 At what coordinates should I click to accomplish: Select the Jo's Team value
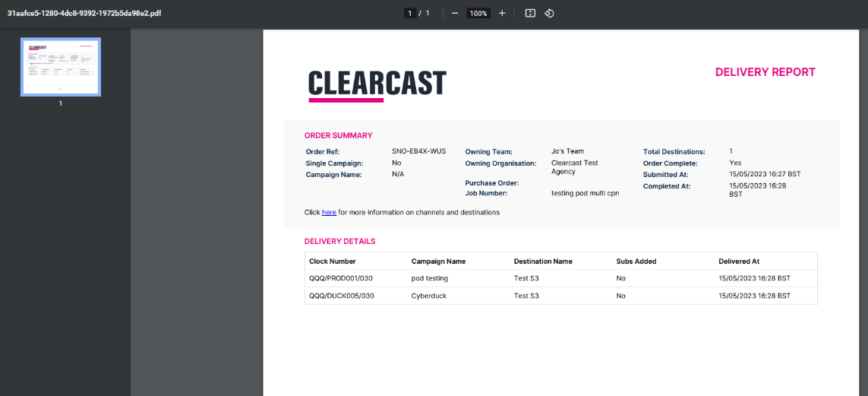tap(568, 151)
